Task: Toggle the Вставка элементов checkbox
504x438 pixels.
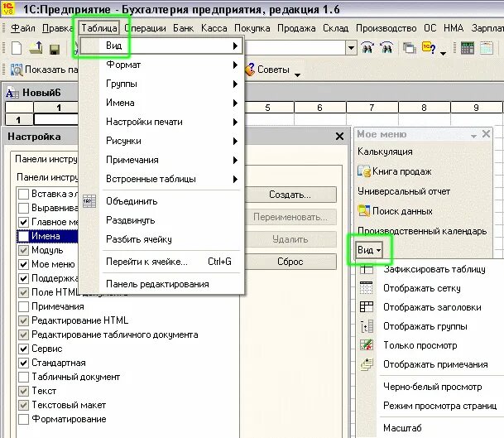Action: [x=23, y=194]
